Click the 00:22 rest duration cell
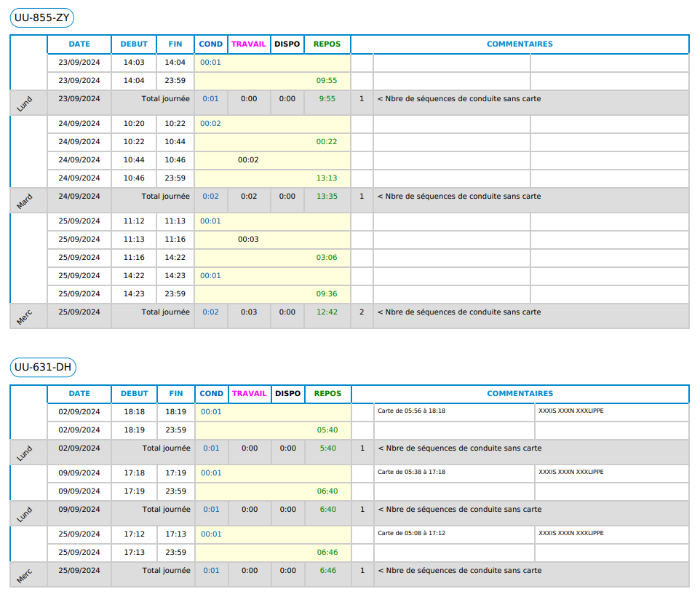This screenshot has width=700, height=597. pos(327,142)
